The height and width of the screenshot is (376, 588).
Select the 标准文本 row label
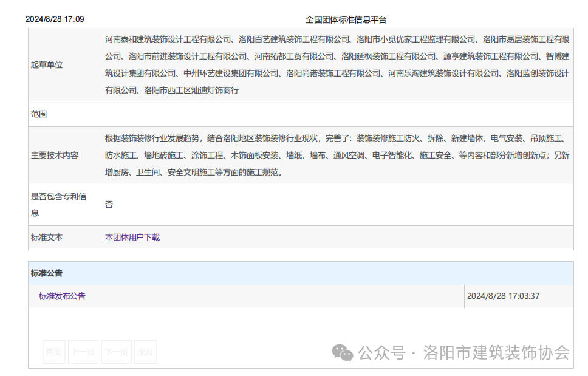click(47, 238)
